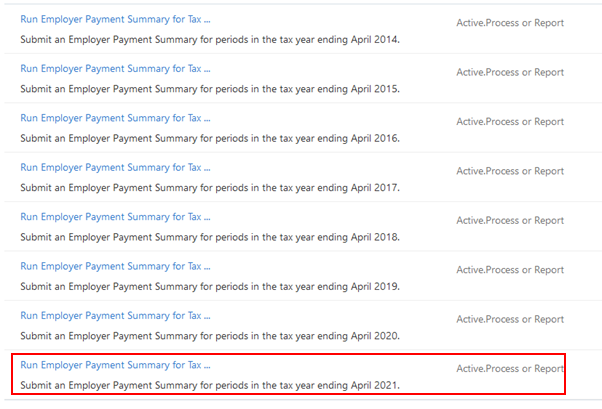Viewport: 602px width, 409px height.
Task: Click Active.Process or Report status in April 2019 row
Action: click(x=510, y=270)
